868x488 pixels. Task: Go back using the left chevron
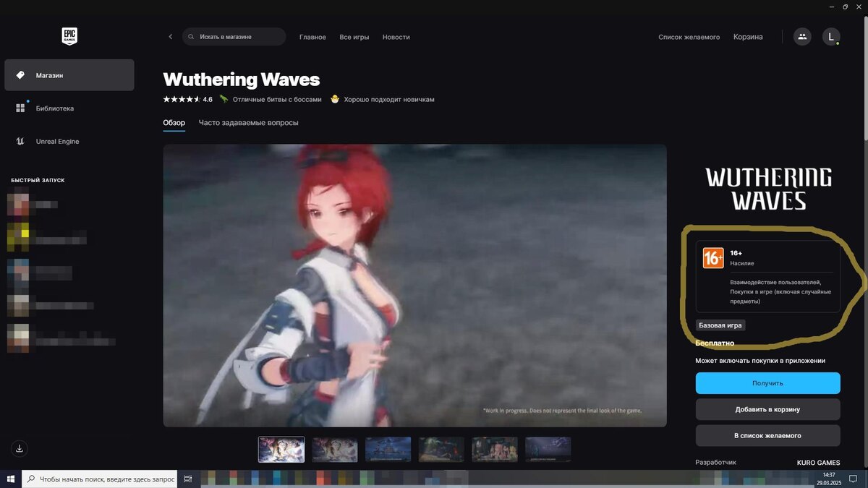tap(171, 37)
